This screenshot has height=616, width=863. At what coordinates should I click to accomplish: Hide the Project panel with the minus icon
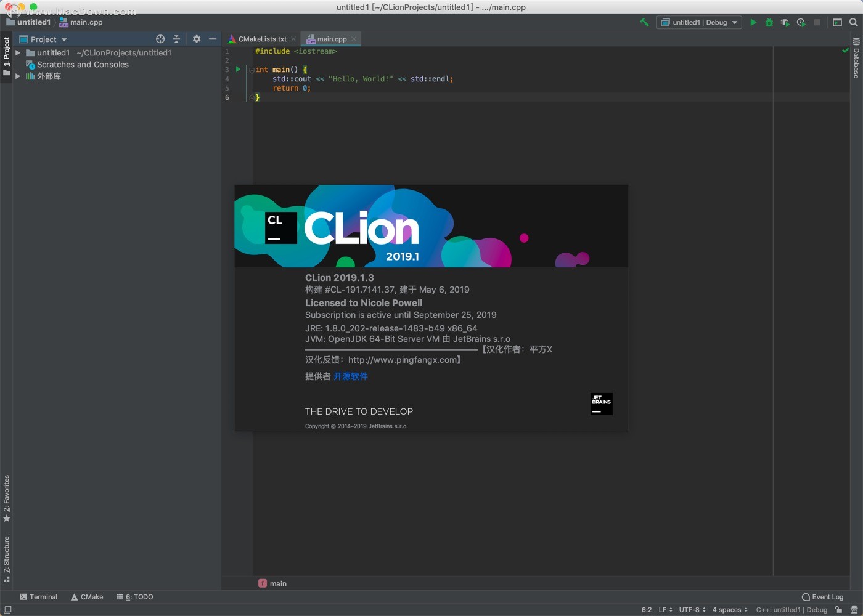pyautogui.click(x=213, y=39)
